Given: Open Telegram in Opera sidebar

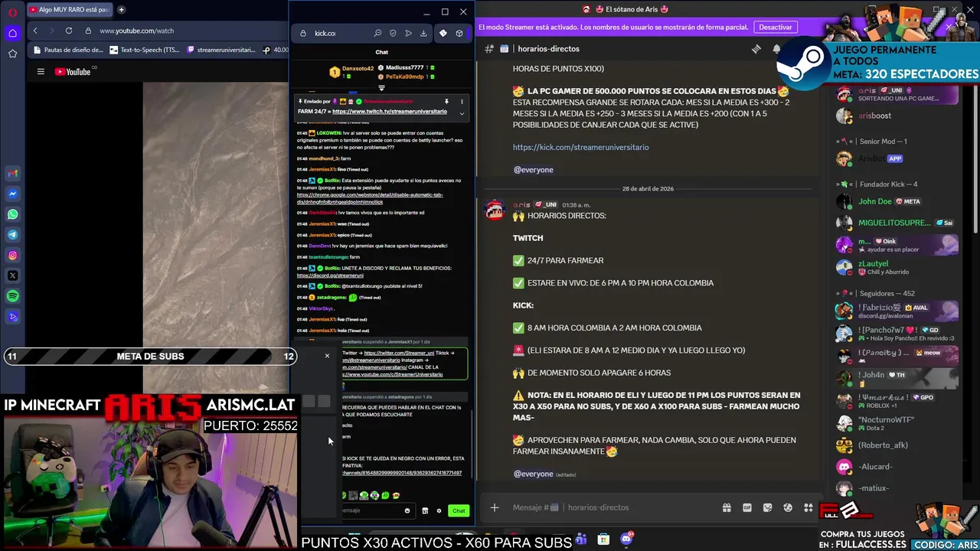Looking at the screenshot, I should (x=13, y=235).
